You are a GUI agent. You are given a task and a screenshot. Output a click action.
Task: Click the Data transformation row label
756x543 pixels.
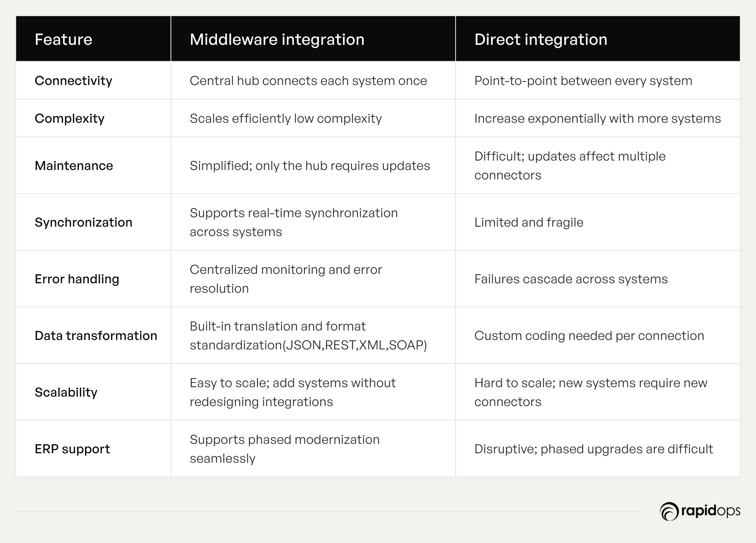click(96, 336)
